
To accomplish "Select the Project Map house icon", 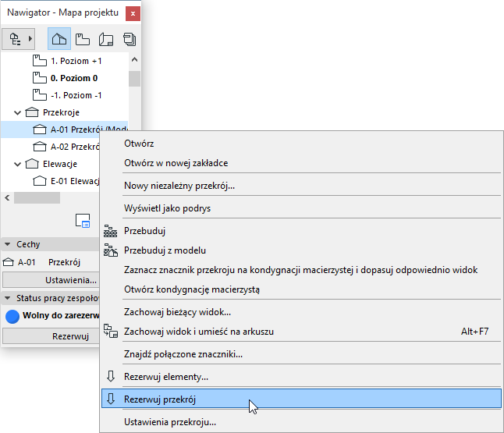I will (59, 39).
